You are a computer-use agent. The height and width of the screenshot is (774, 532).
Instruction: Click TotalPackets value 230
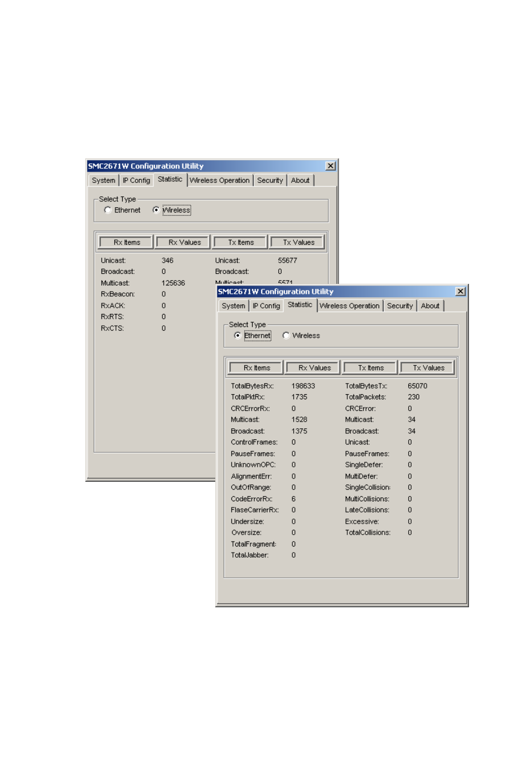click(x=414, y=397)
